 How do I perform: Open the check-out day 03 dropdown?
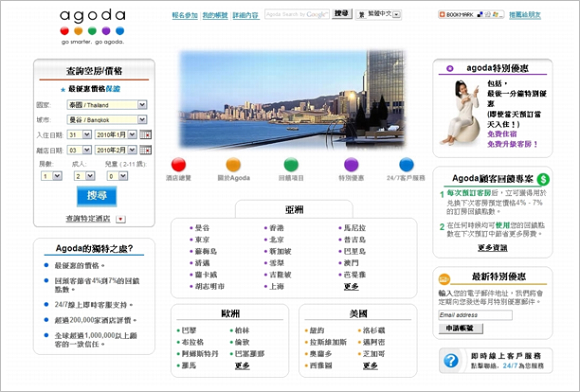(x=79, y=150)
